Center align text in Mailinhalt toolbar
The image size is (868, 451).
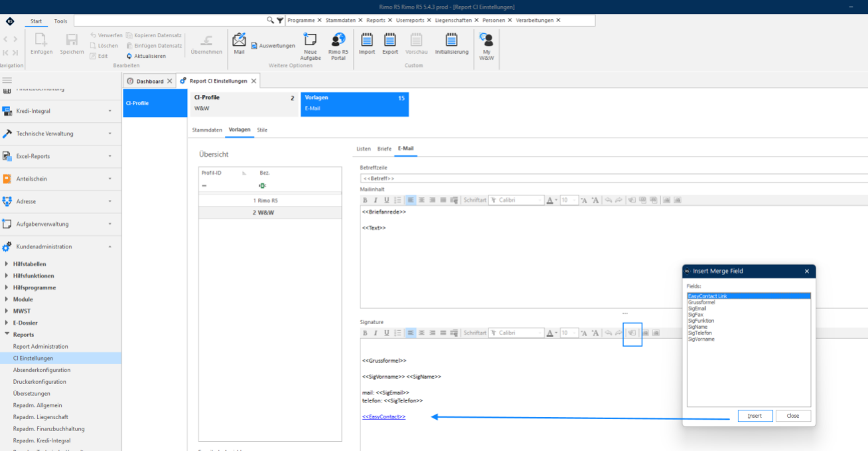tap(422, 200)
